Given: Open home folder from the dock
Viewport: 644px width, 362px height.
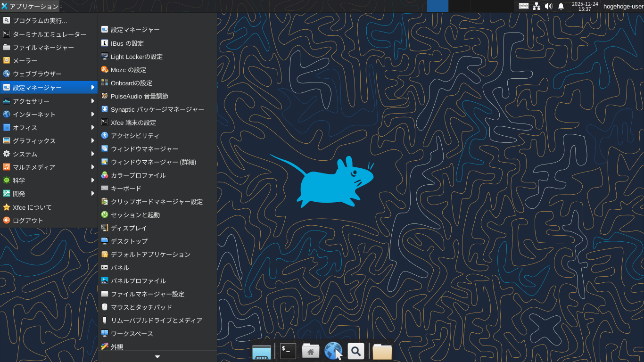Looking at the screenshot, I should click(x=311, y=351).
